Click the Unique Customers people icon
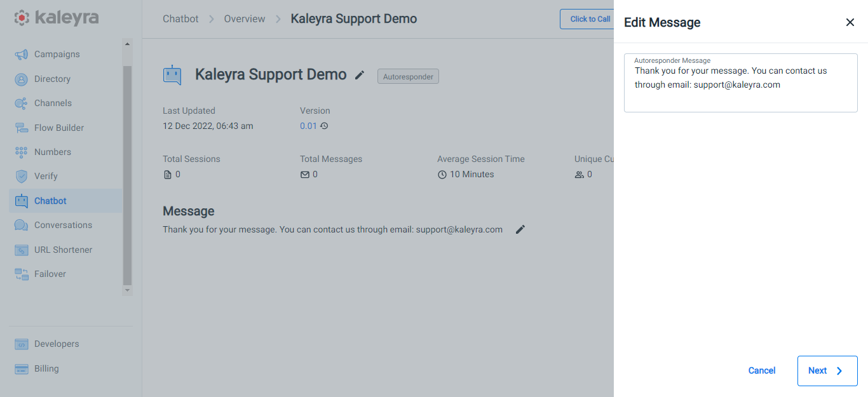 click(580, 175)
